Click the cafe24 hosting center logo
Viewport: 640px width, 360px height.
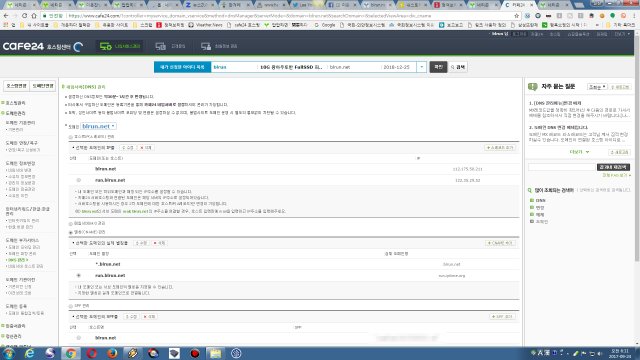point(43,47)
